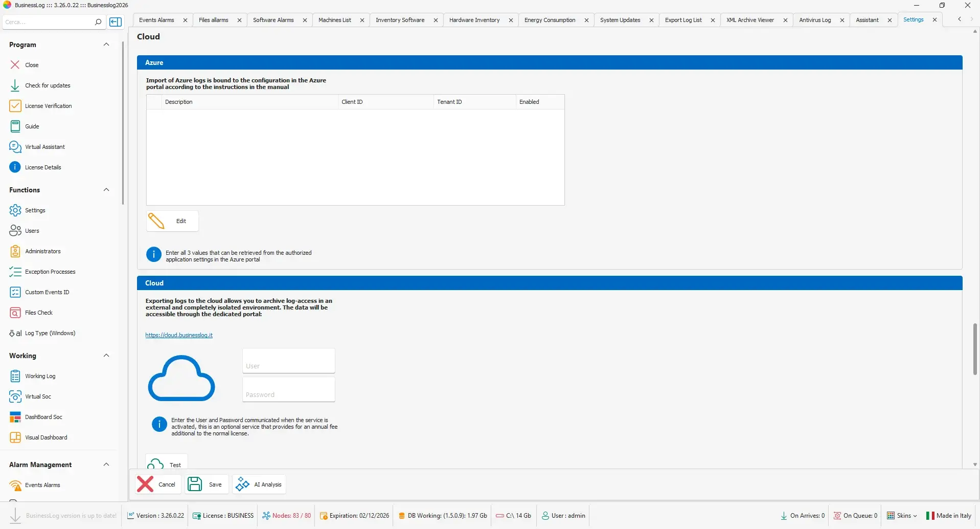Open License Details info icon
980x529 pixels.
(x=15, y=167)
